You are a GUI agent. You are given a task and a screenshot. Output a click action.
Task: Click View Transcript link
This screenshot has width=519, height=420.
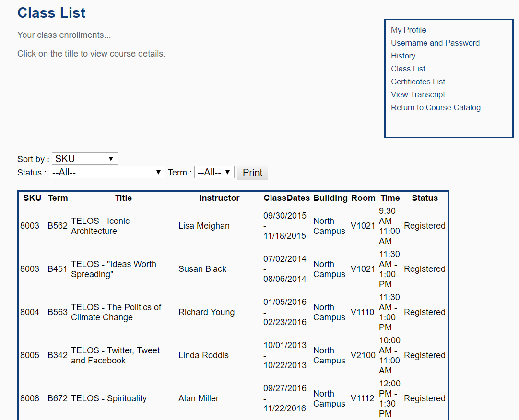click(418, 94)
